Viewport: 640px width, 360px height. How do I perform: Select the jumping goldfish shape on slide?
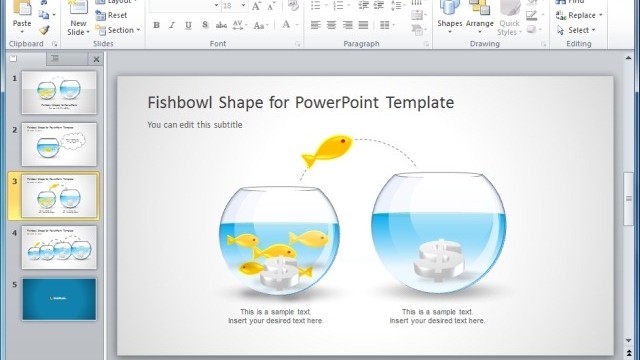point(327,150)
